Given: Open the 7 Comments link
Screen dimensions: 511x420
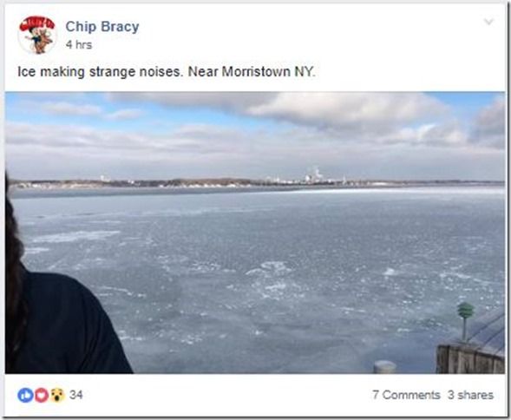Looking at the screenshot, I should click(x=406, y=395).
